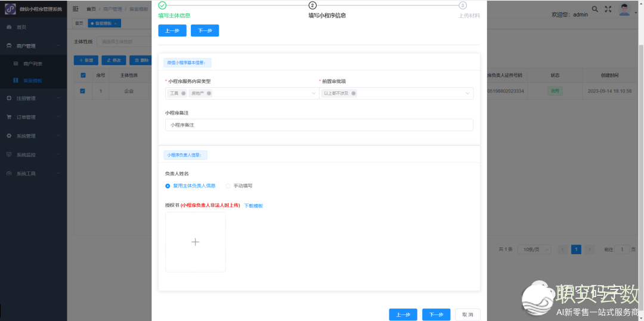
Task: Toggle fullscreen with the expand icon
Action: point(608,9)
